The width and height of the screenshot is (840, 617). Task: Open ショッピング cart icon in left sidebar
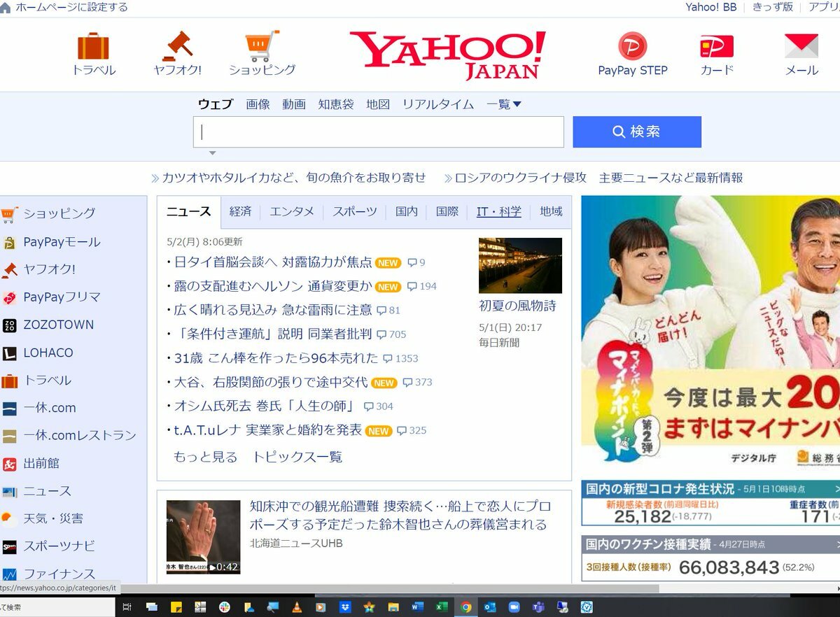[8, 214]
